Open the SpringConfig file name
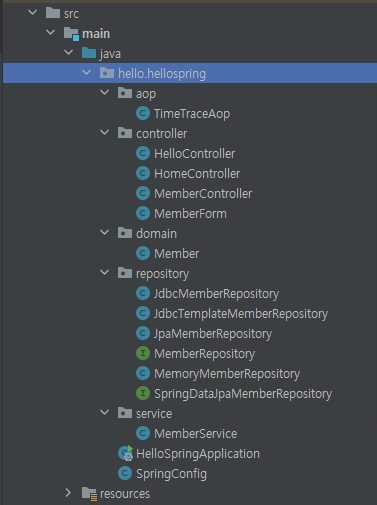Screen dimensions: 377x505 click(171, 474)
